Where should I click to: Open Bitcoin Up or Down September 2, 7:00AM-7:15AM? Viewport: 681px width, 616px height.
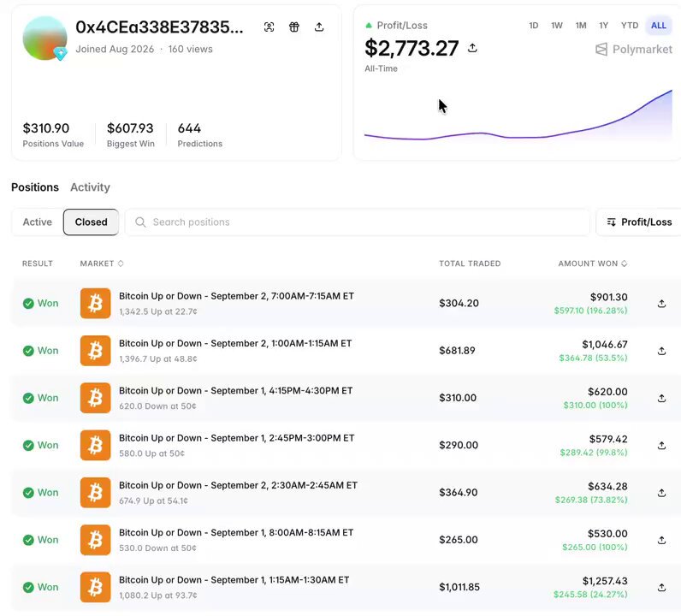pos(236,296)
